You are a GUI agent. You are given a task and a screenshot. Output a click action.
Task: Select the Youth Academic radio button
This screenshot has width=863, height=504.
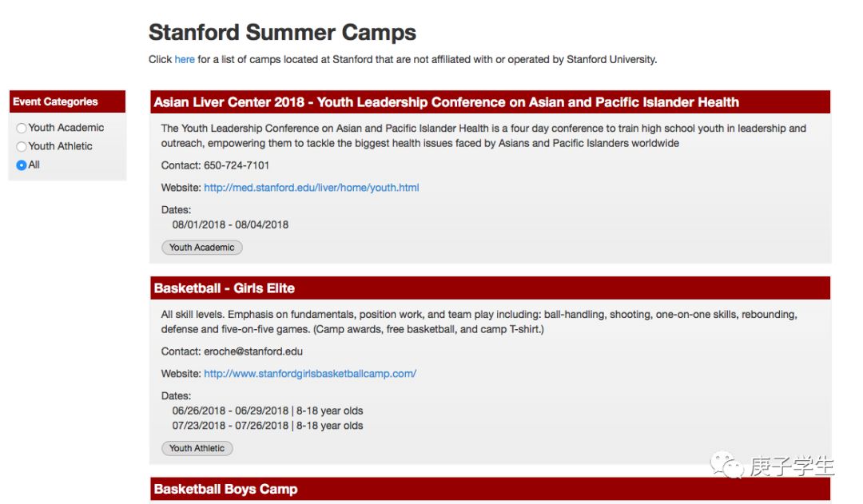tap(22, 129)
